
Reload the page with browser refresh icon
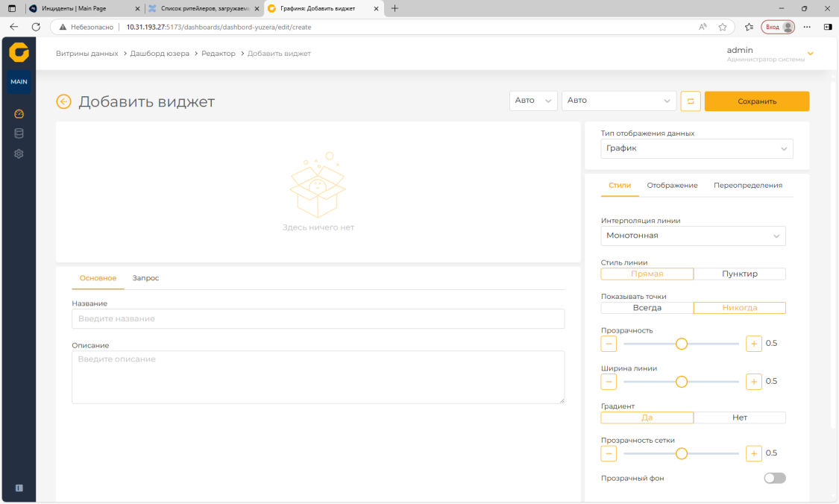pos(36,27)
